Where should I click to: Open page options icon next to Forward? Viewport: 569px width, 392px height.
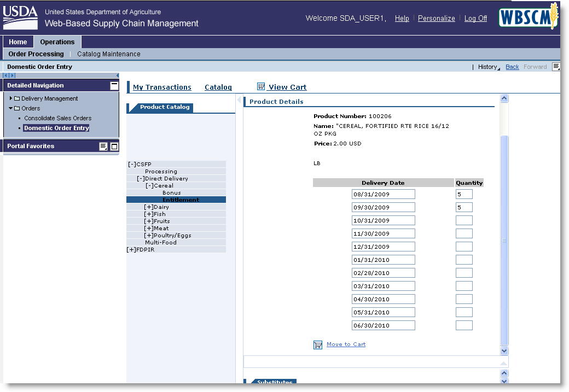click(x=556, y=67)
